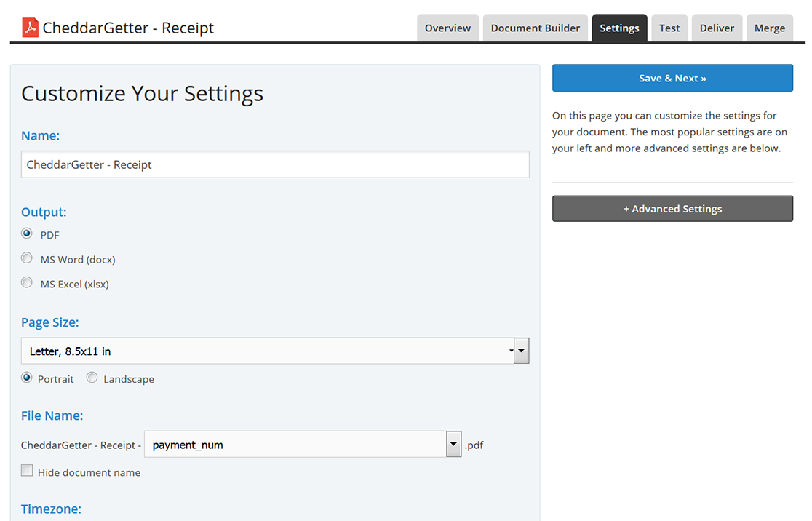The width and height of the screenshot is (812, 521).
Task: Open the Deliver tab
Action: tap(717, 28)
